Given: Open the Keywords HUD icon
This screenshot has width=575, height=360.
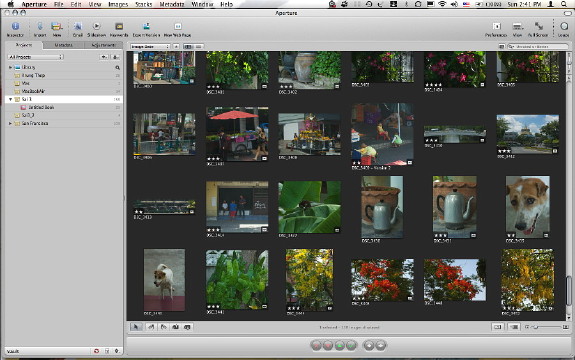Looking at the screenshot, I should 119,29.
